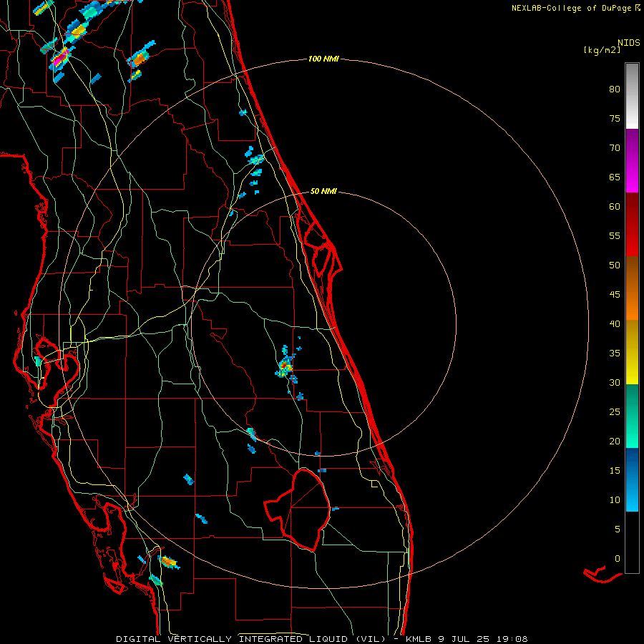644x644 pixels.
Task: Select the green segment of the VIL color bar
Action: pyautogui.click(x=632, y=416)
